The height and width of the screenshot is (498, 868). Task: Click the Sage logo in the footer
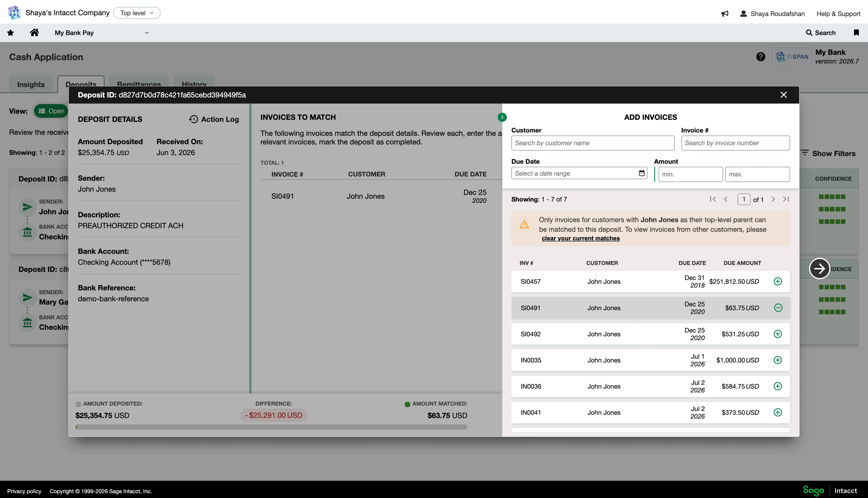(813, 490)
